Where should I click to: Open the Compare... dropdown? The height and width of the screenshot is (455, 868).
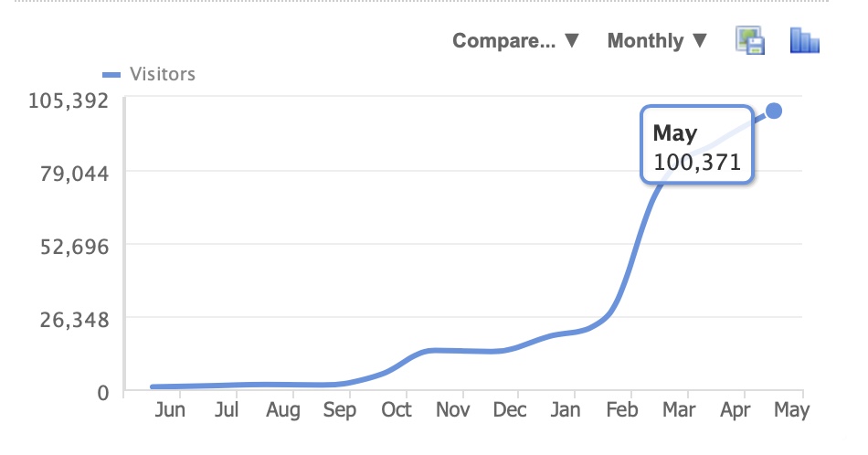point(516,41)
